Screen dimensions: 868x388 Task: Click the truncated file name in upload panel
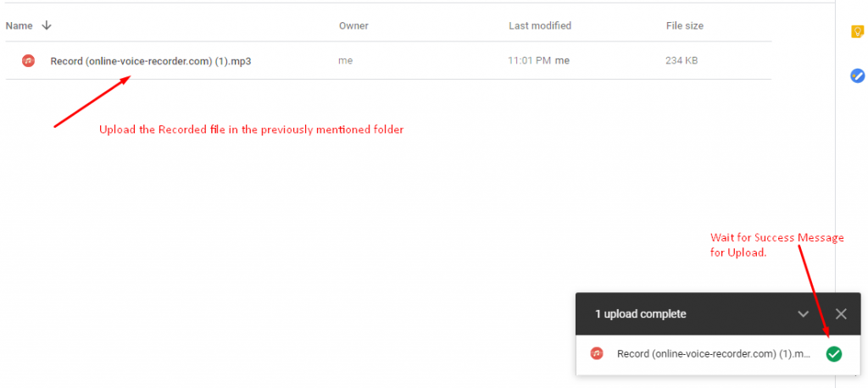pyautogui.click(x=714, y=354)
